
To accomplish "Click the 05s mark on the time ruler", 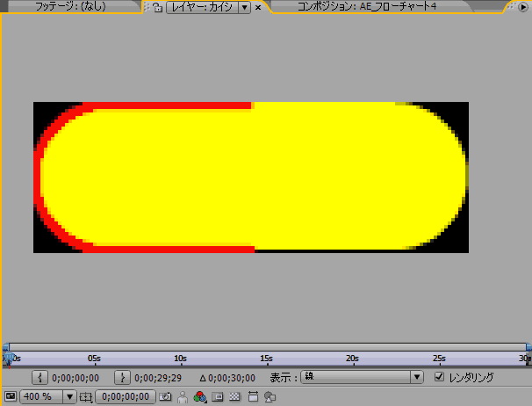I will click(x=94, y=359).
